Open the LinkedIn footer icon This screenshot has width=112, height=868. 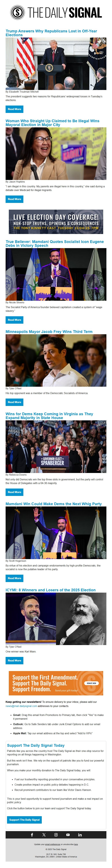pos(80,835)
